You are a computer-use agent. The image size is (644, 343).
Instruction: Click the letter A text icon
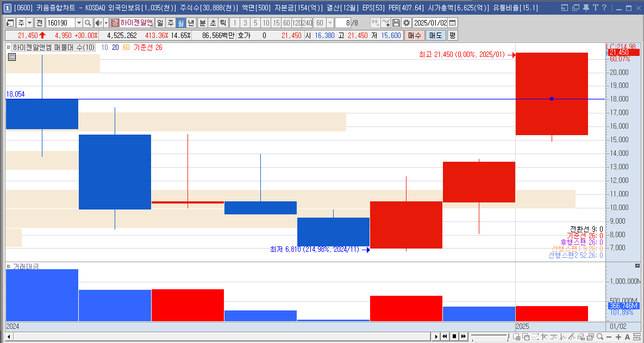coord(628,337)
